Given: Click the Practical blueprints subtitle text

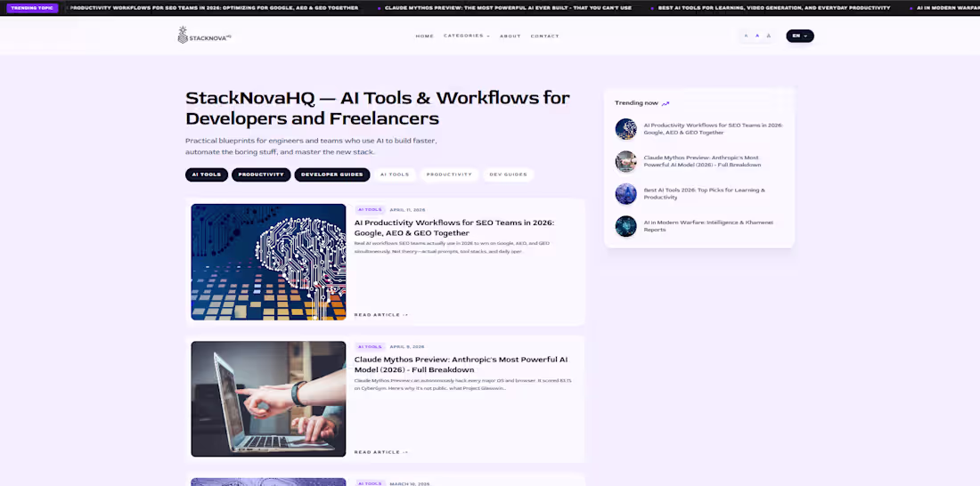Looking at the screenshot, I should 311,146.
